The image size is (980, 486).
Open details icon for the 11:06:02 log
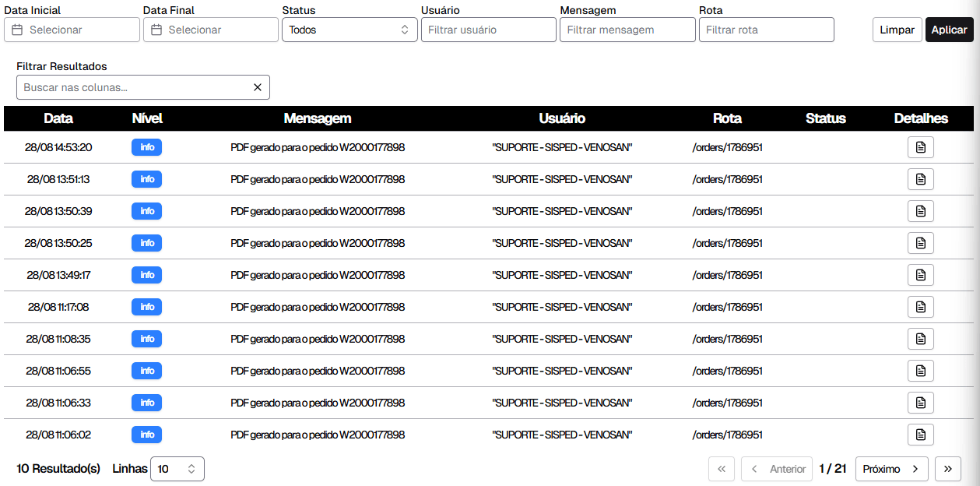(920, 435)
